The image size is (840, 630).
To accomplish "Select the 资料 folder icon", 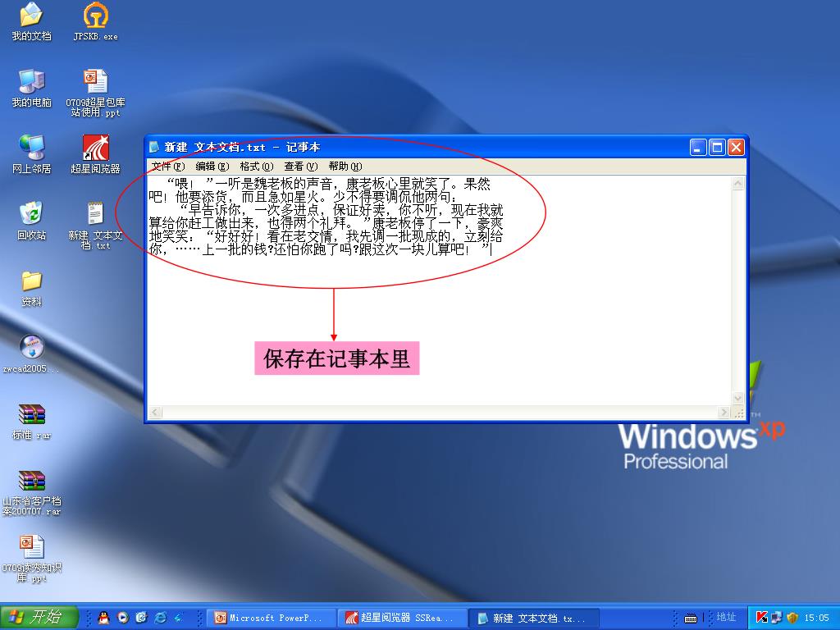I will (x=32, y=288).
